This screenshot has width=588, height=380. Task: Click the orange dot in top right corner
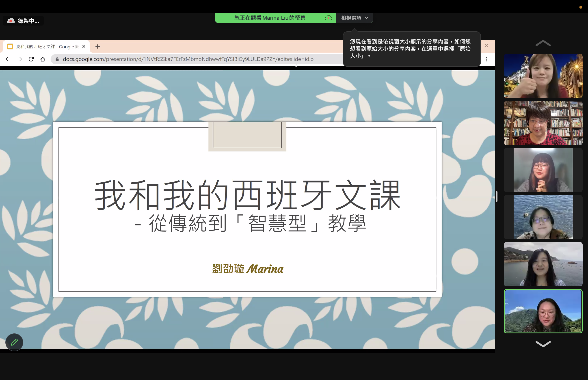click(x=581, y=7)
